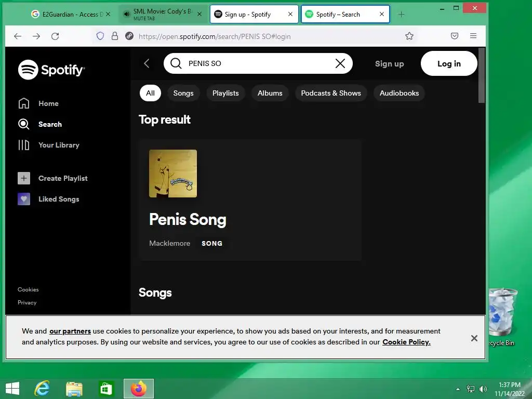Filter results by Podcasts & Shows
Screen dimensions: 532x399
coord(331,93)
